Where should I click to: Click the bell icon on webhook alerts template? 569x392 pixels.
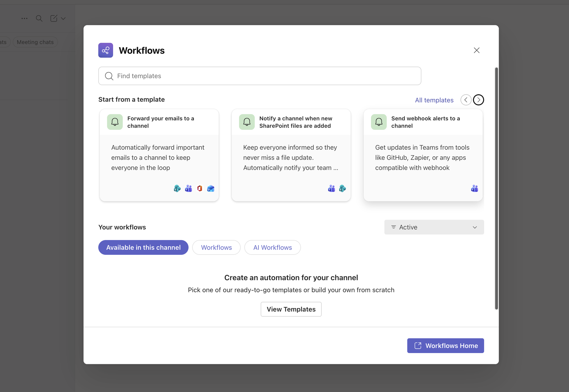tap(379, 122)
